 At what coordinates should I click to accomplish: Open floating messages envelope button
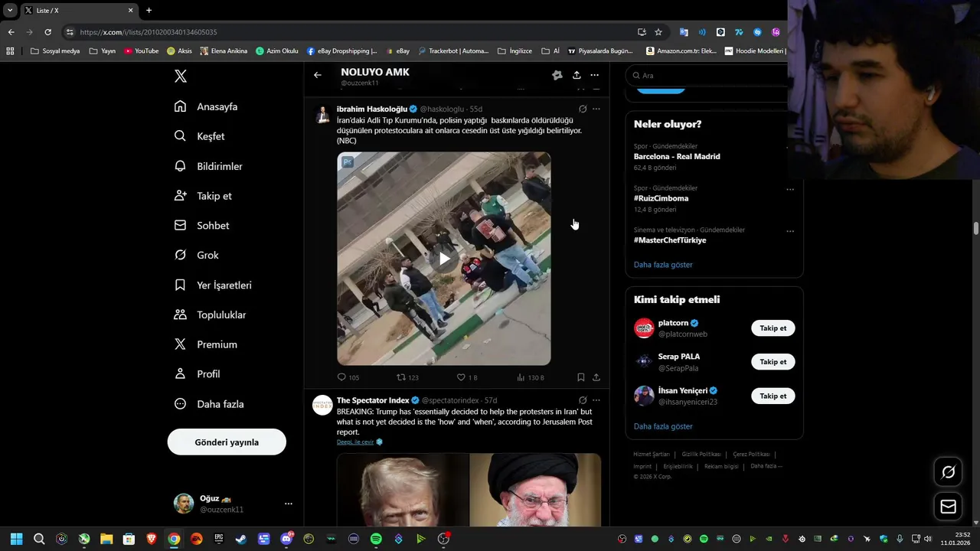[x=948, y=507]
